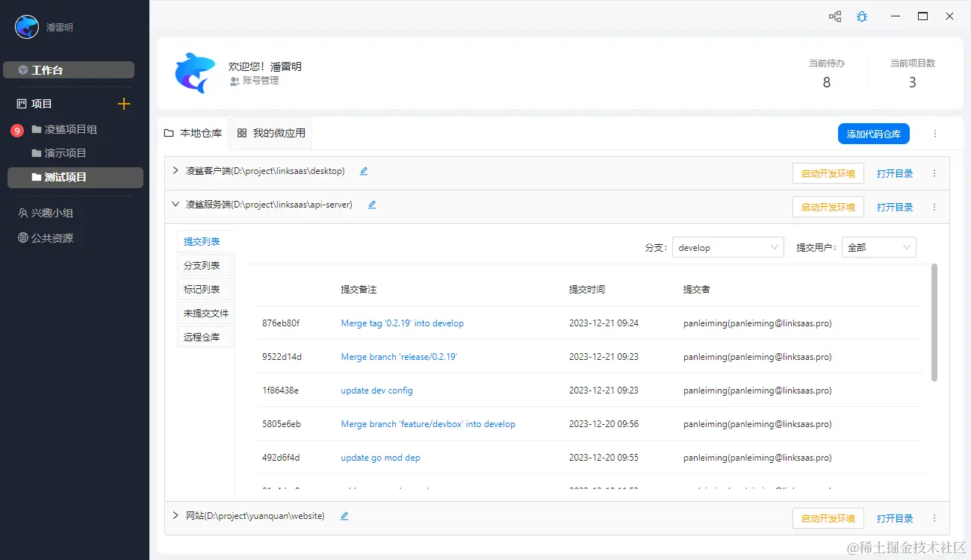Click 启动开发环境 for 凌鲨客户端

coord(828,173)
